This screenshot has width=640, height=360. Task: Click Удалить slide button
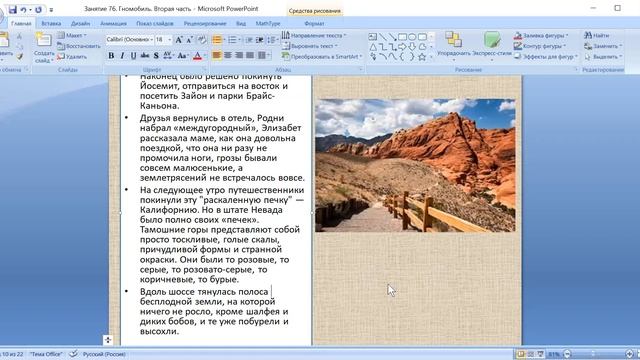[72, 57]
